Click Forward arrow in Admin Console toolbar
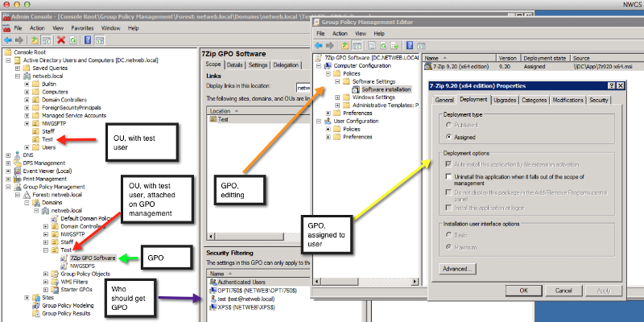Image resolution: width=644 pixels, height=322 pixels. click(x=19, y=39)
